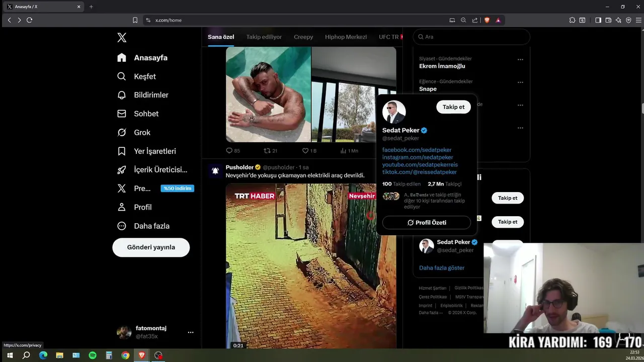Open Brave Wallet icon
The width and height of the screenshot is (644, 362).
pyautogui.click(x=608, y=20)
